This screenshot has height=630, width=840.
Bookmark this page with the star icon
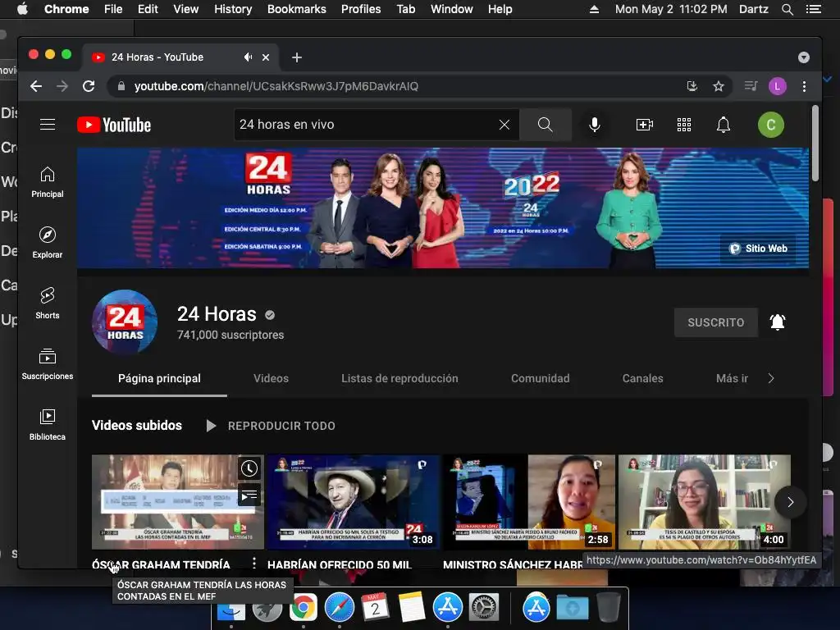[719, 86]
